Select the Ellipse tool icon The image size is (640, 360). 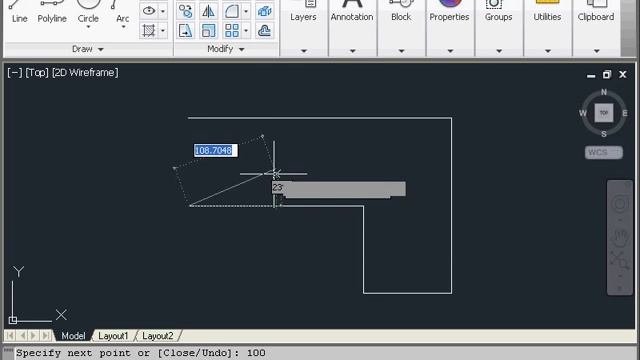pyautogui.click(x=149, y=11)
